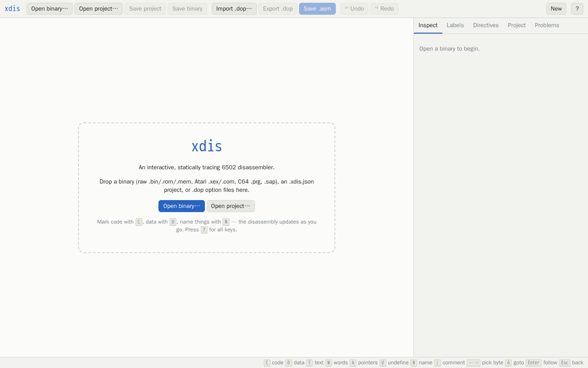Click the arrows pick byte shortcut
The width and height of the screenshot is (588, 368).
click(x=485, y=362)
